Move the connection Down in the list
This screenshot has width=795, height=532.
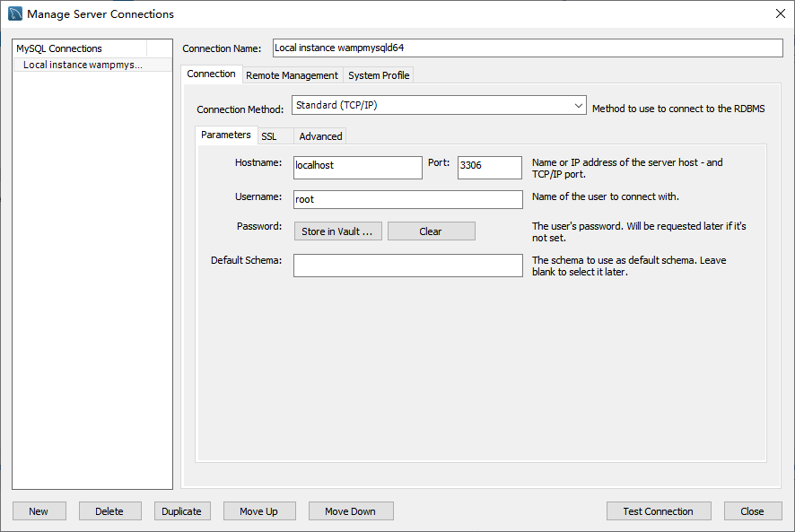point(350,510)
